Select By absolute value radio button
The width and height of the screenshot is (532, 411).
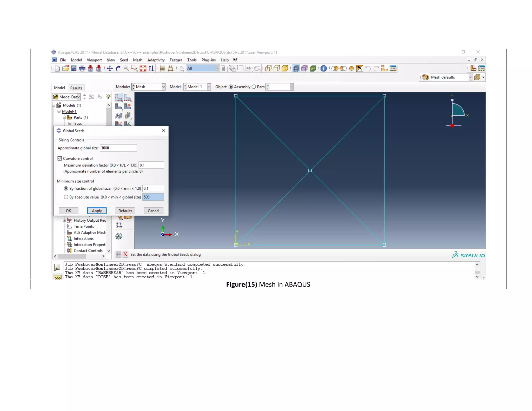(66, 197)
